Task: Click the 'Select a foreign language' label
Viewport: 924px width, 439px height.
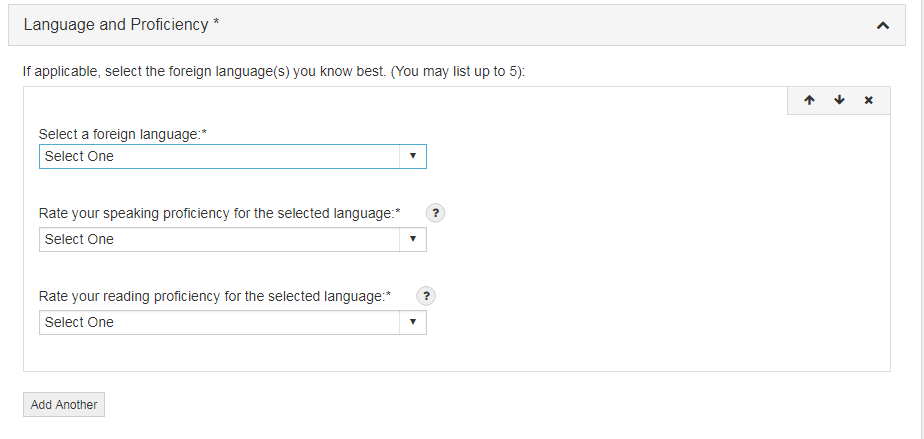Action: [129, 133]
